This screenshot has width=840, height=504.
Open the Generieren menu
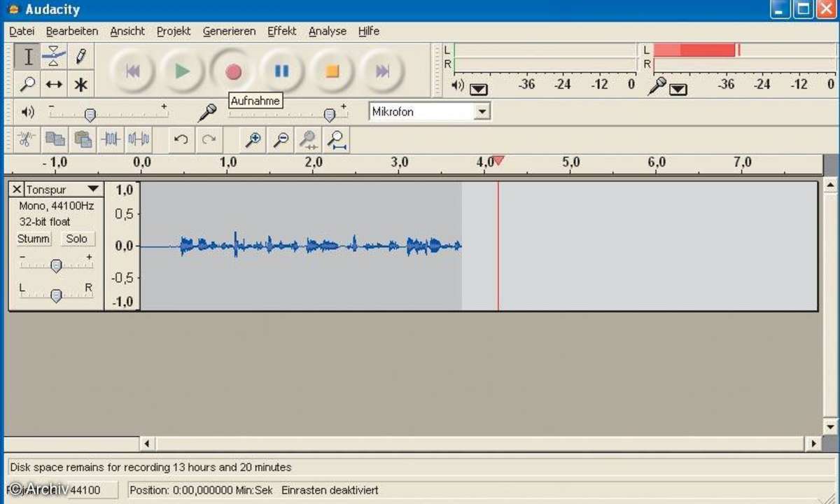(229, 31)
